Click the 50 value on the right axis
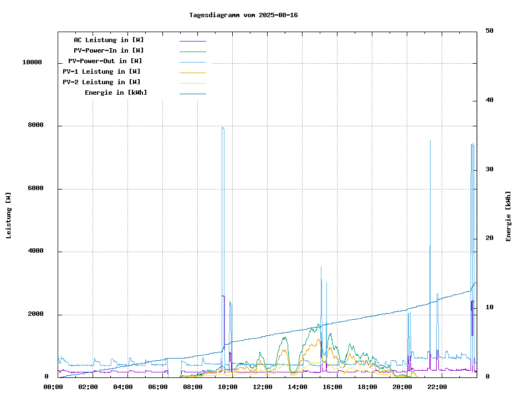Screen dimensions: 532x399 489,31
